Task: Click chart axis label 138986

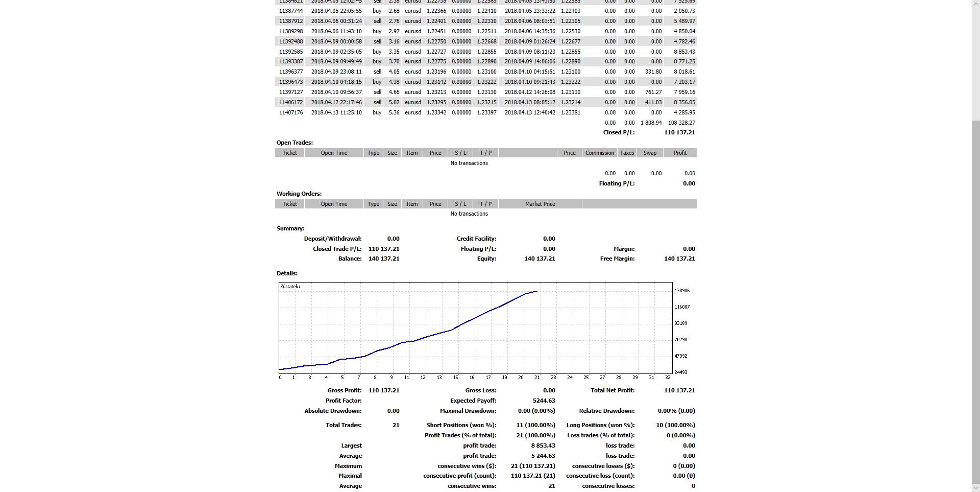Action: tap(682, 290)
